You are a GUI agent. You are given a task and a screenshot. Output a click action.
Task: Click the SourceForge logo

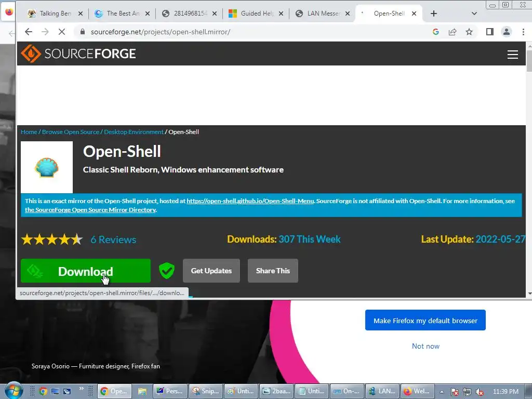point(78,54)
